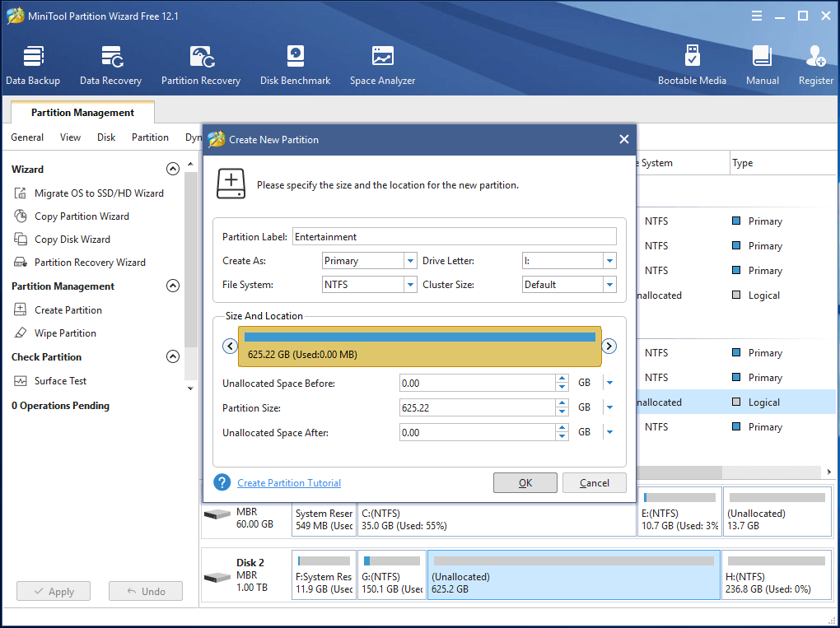This screenshot has width=840, height=628.
Task: Open the Disk menu
Action: point(106,137)
